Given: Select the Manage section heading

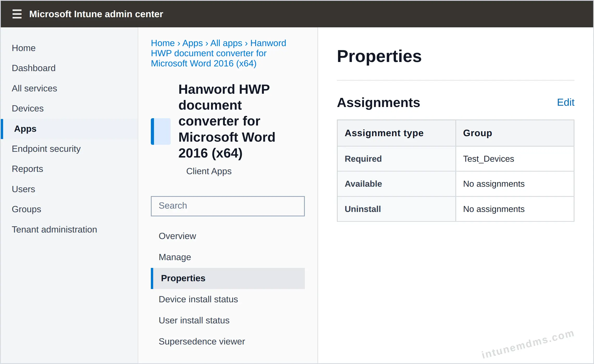Looking at the screenshot, I should tap(175, 257).
